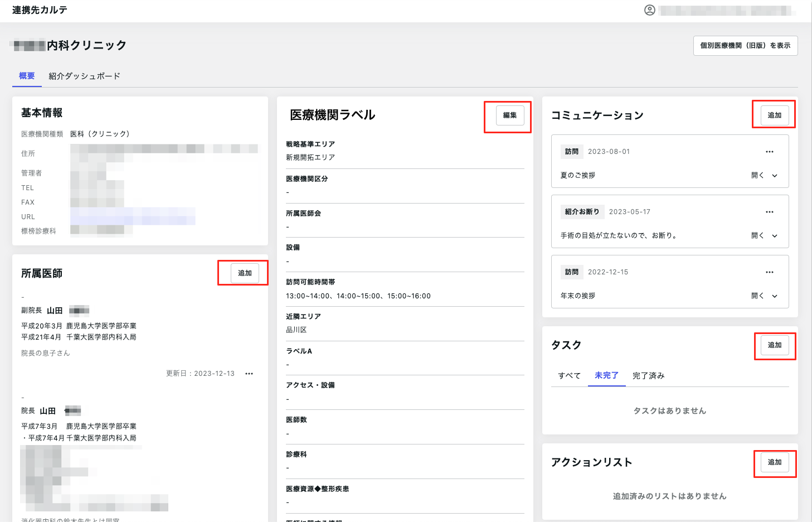Image resolution: width=812 pixels, height=522 pixels.
Task: Open more options for 2022-12-15 訪問 entry
Action: point(770,272)
